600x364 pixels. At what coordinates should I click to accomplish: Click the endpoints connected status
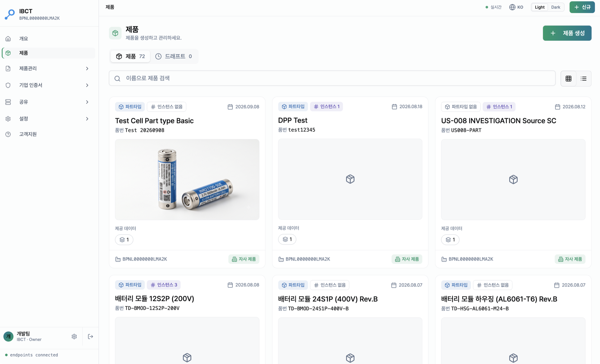tap(31, 355)
